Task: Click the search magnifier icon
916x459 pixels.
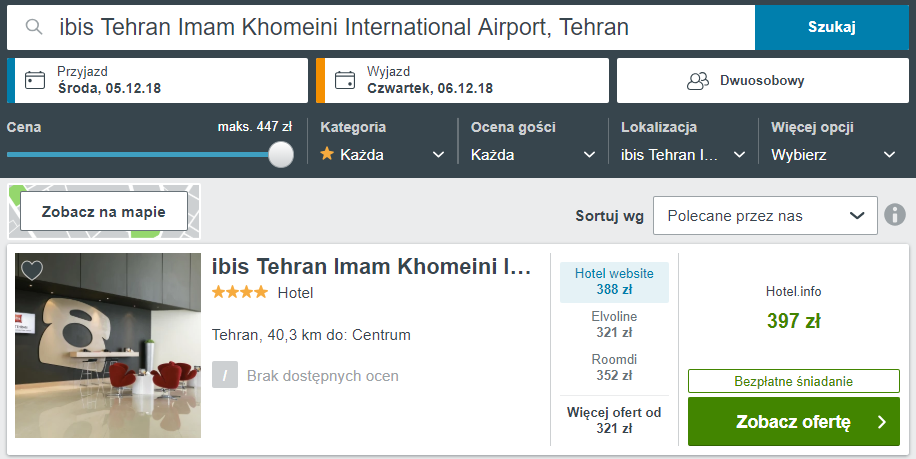Action: coord(34,27)
